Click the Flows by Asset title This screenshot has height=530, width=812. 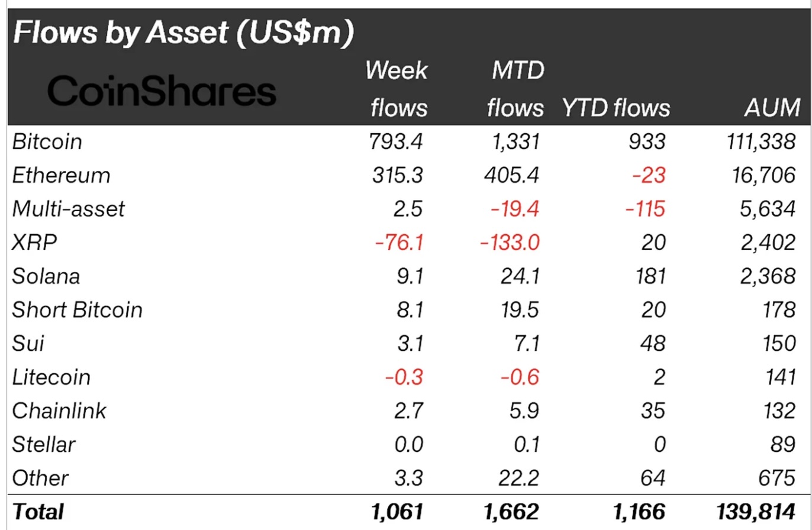pos(183,35)
